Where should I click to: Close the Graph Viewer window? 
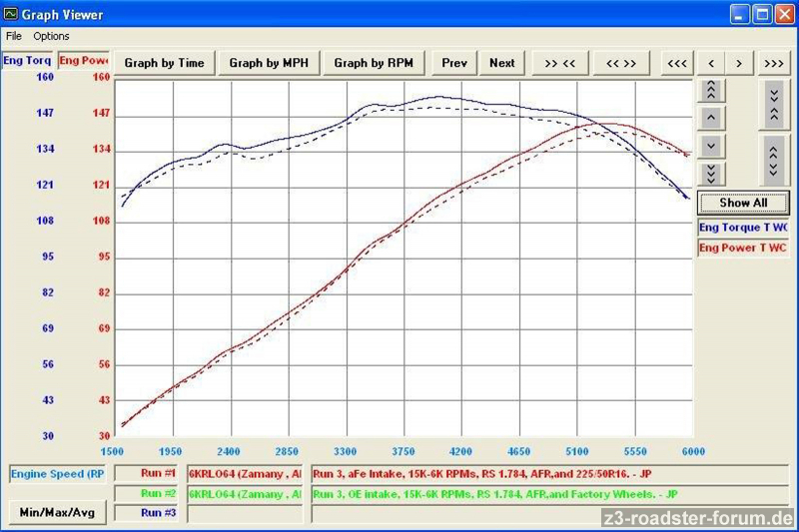(785, 14)
